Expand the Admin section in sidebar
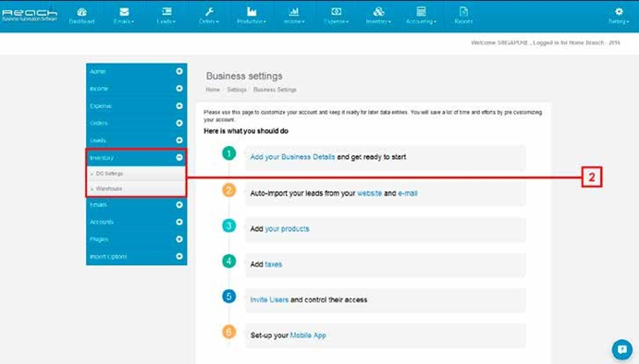 [137, 71]
